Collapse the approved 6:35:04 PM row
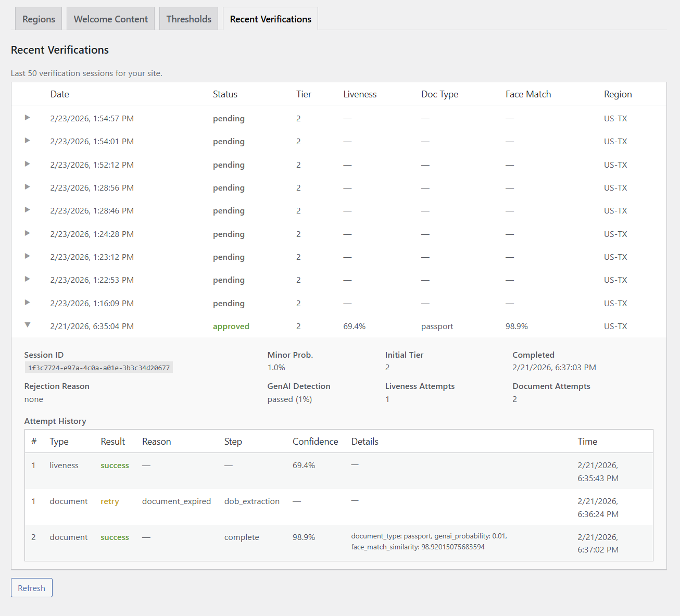This screenshot has height=616, width=680. point(28,326)
